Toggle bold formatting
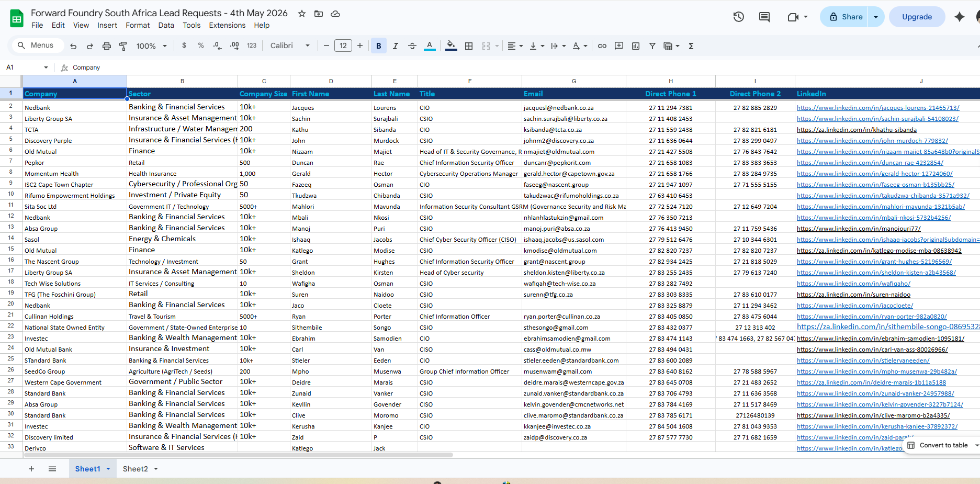 coord(379,46)
